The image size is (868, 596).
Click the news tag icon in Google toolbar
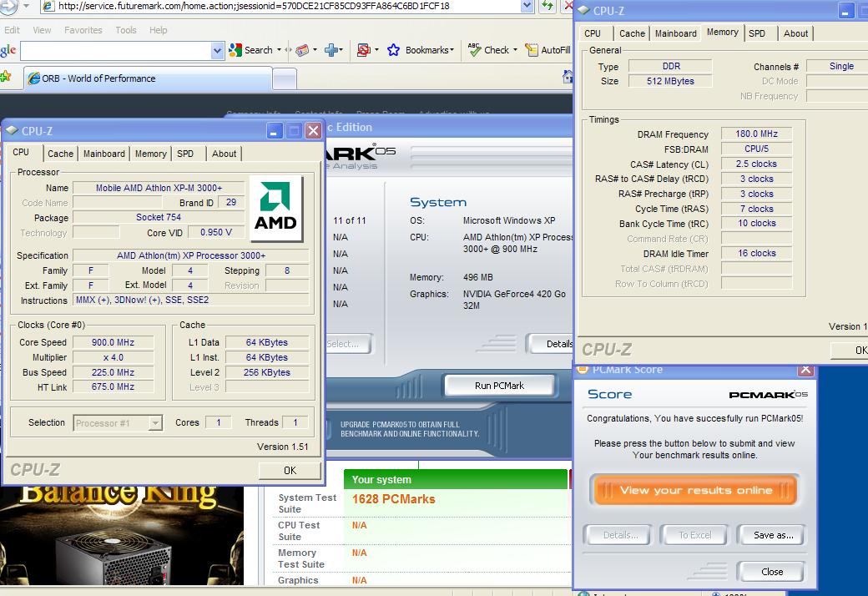[302, 50]
